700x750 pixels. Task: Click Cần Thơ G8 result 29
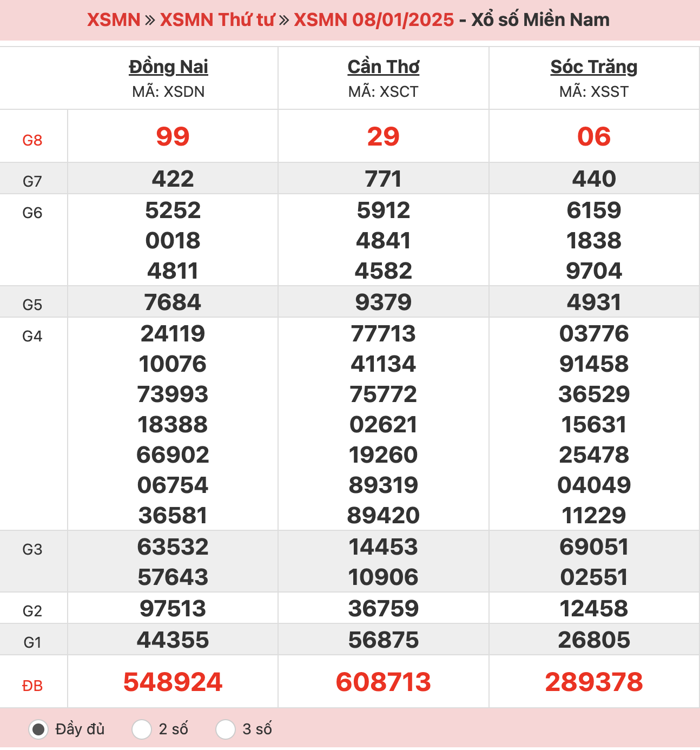point(383,136)
